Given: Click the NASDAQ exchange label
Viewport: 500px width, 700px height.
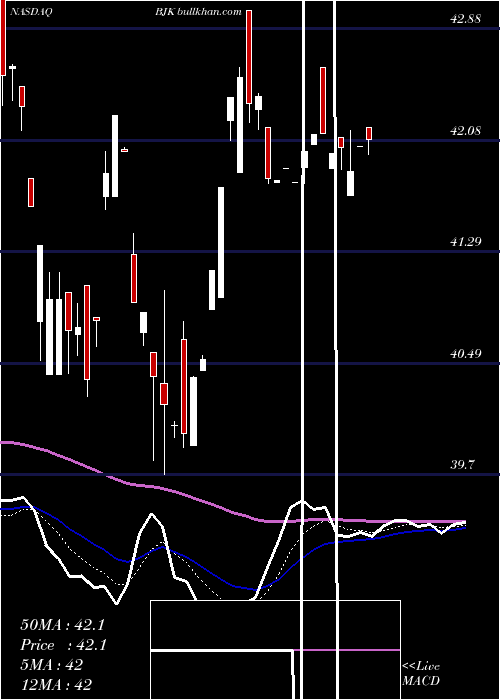Looking at the screenshot, I should click(x=31, y=12).
